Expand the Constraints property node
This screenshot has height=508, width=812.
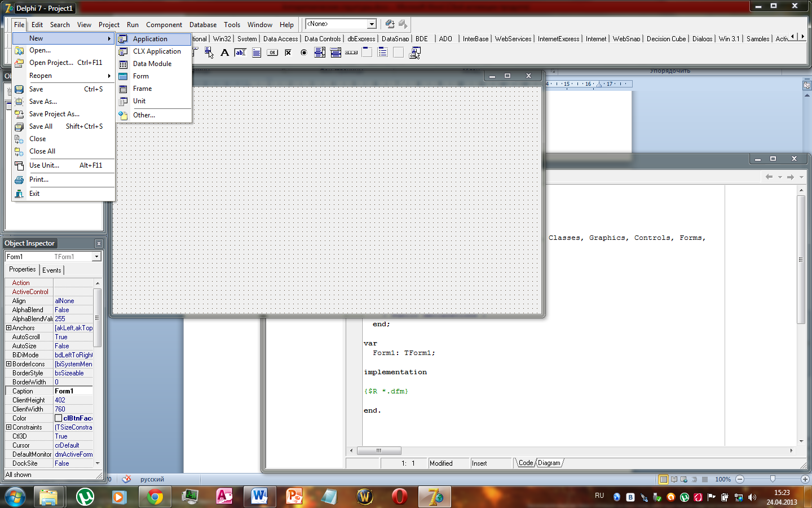point(8,427)
